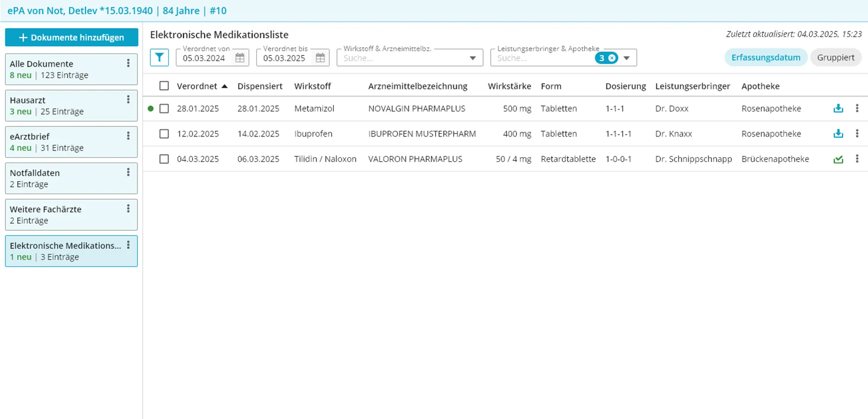Viewport: 868px width, 419px height.
Task: Tick the select-all checkbox in table header
Action: 164,86
